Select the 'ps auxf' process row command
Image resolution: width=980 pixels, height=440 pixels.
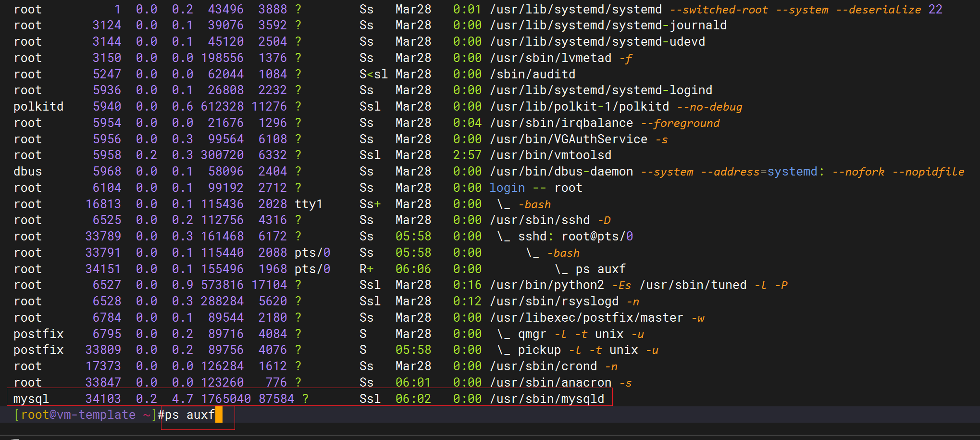tap(601, 269)
